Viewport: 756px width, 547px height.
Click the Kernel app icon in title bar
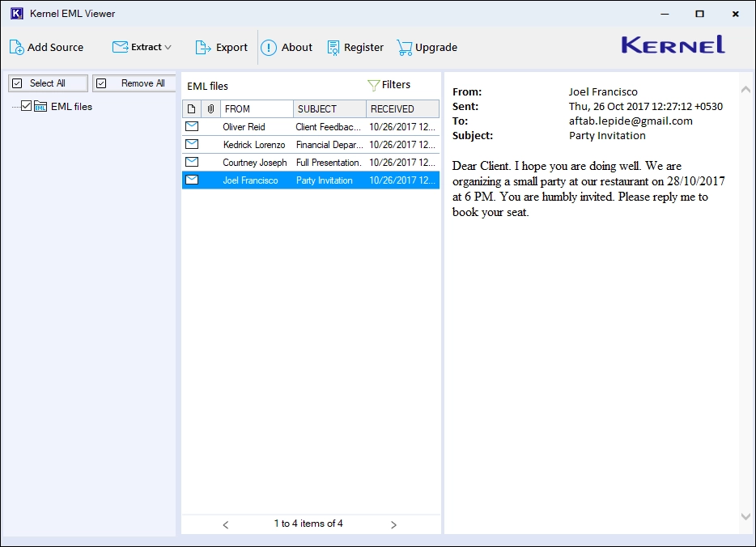tap(16, 14)
